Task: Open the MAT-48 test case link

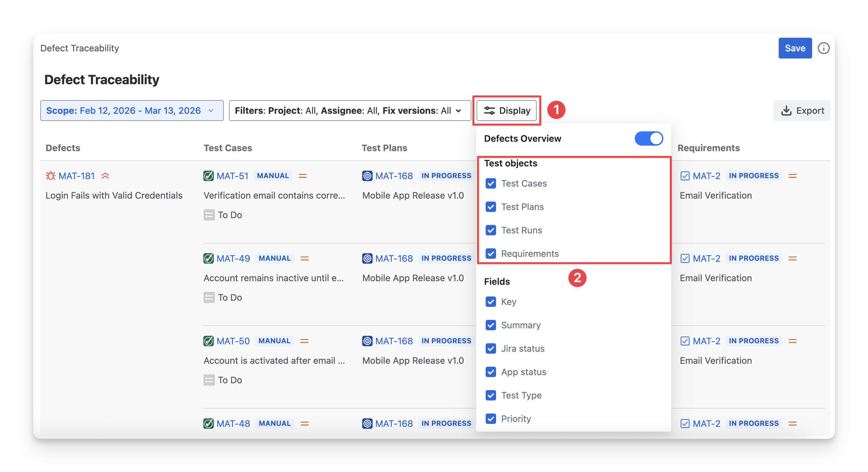Action: coord(233,424)
